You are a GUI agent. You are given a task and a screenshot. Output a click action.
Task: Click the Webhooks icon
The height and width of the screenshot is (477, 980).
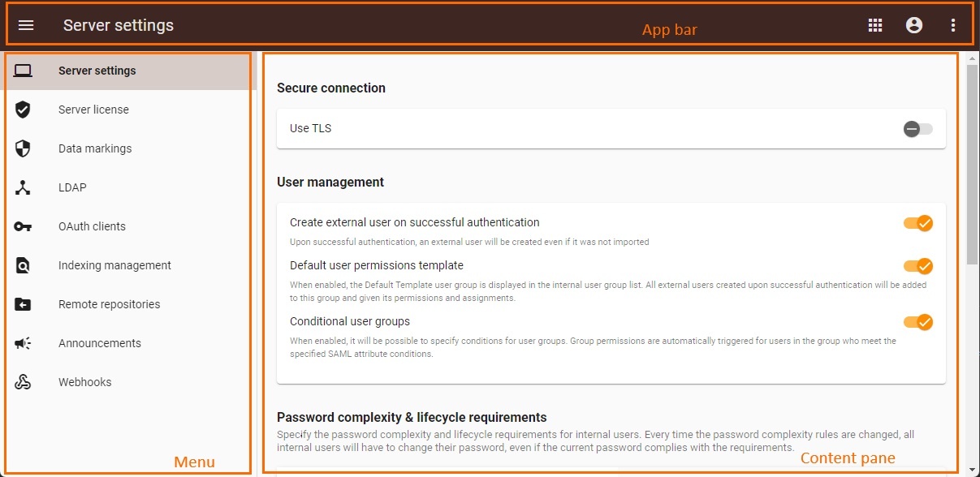23,382
